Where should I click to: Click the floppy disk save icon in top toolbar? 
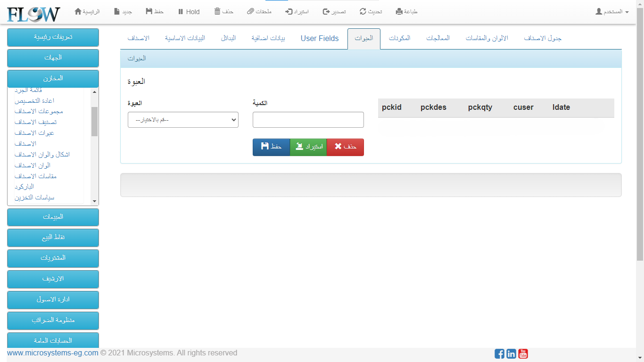149,11
